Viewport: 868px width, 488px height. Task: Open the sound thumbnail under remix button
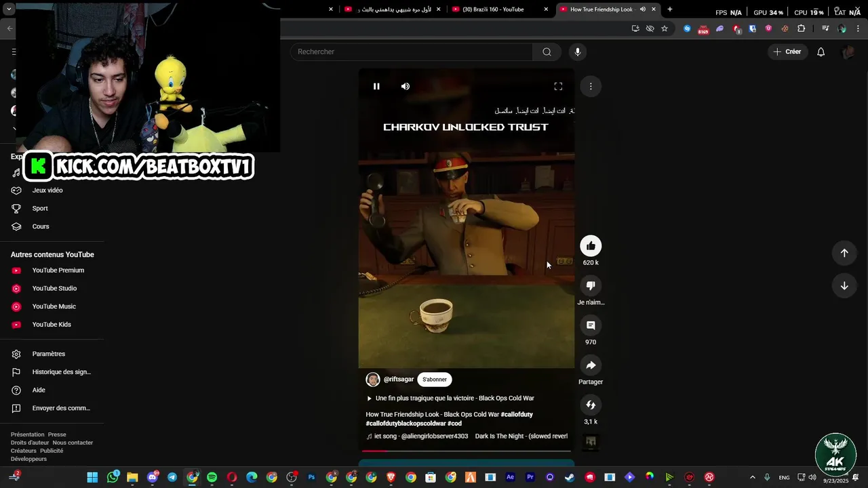591,442
